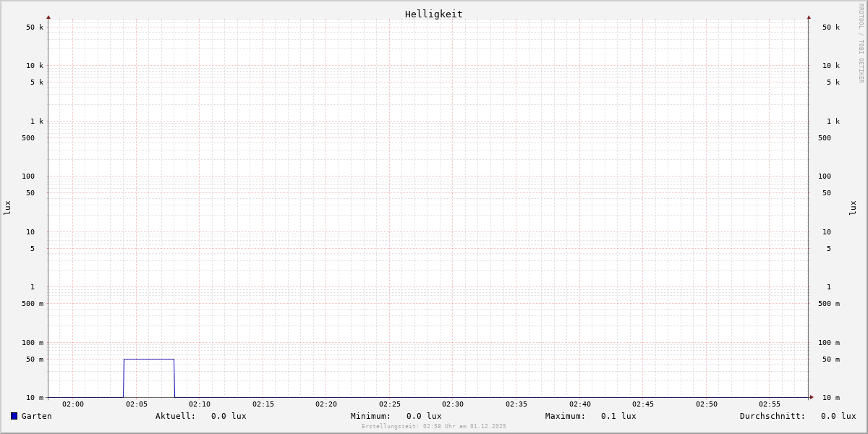Click the Aktuell value readout
The width and height of the screenshot is (868, 434).
coord(228,416)
